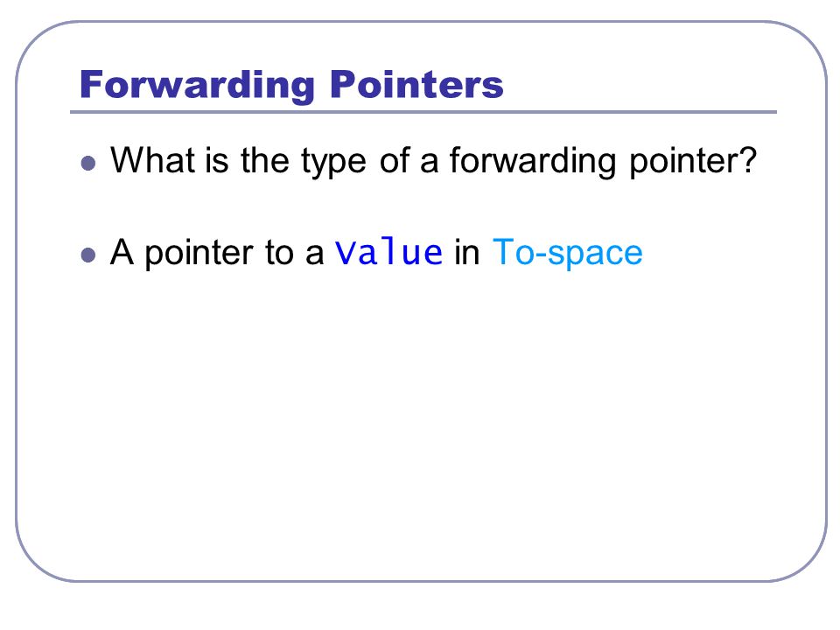This screenshot has height=630, width=840.
Task: Click the word "the" in the question line
Action: [x=264, y=159]
